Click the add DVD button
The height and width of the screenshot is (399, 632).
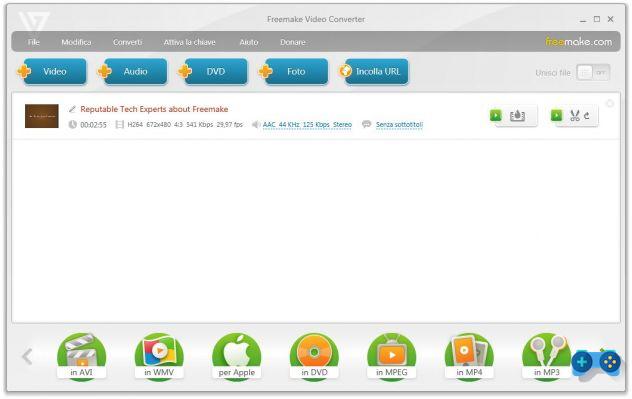(213, 71)
